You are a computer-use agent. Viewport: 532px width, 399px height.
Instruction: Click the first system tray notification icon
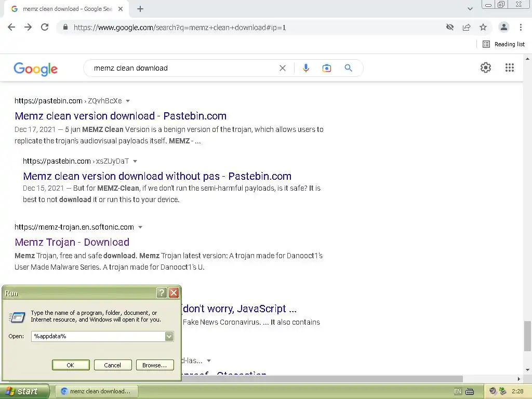(493, 392)
